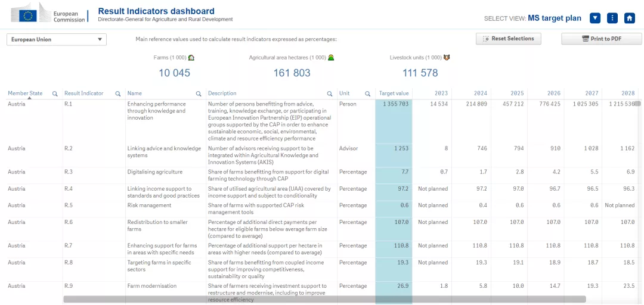Click the MS target plan view selector

click(x=555, y=18)
